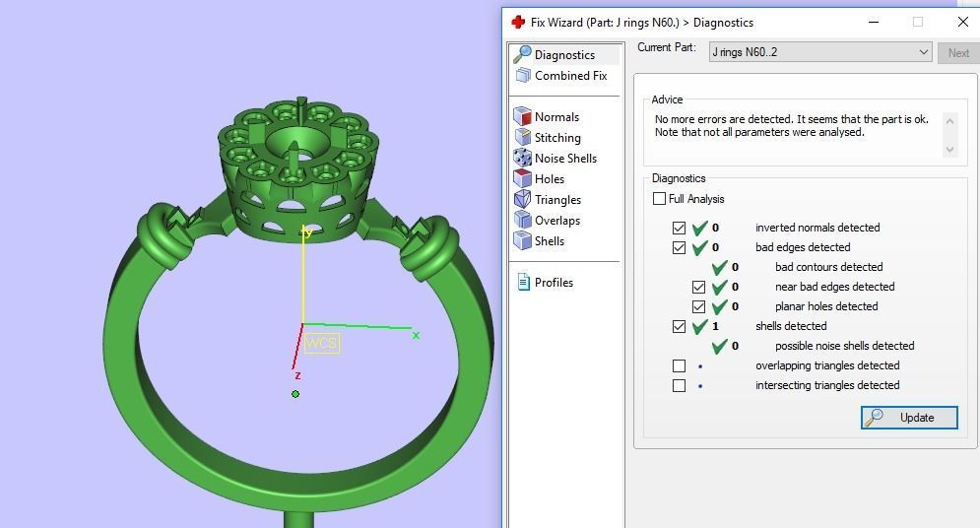Screen dimensions: 980x528
Task: Click the Stitching icon
Action: coord(522,137)
